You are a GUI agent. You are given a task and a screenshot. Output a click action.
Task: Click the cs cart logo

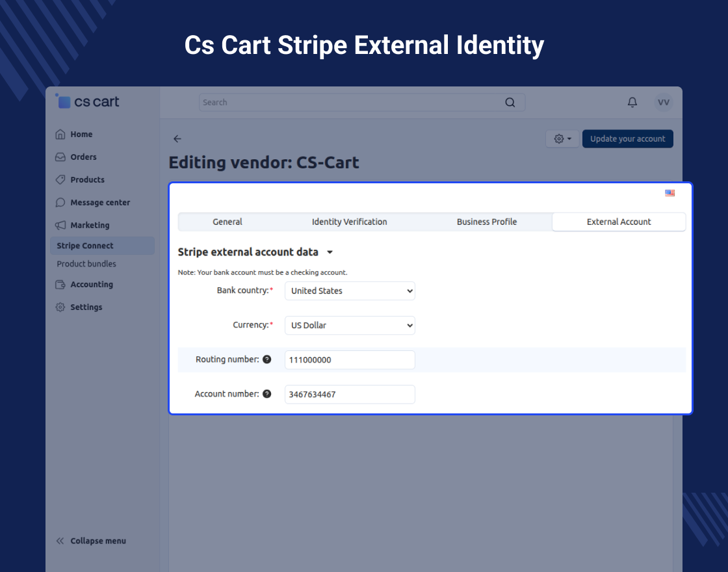coord(87,101)
